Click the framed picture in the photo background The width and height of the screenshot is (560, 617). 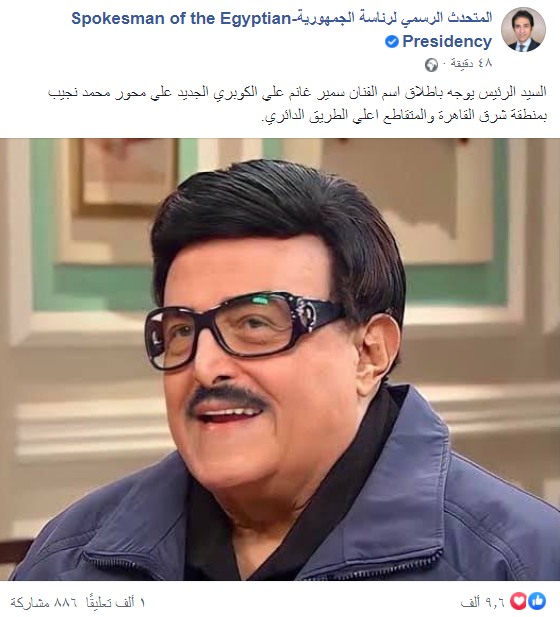point(127,177)
